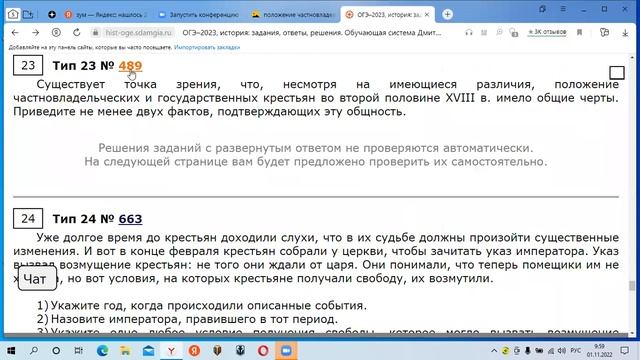Click the Yandex services icon at top-left
The image size is (640, 360).
[x=13, y=15]
